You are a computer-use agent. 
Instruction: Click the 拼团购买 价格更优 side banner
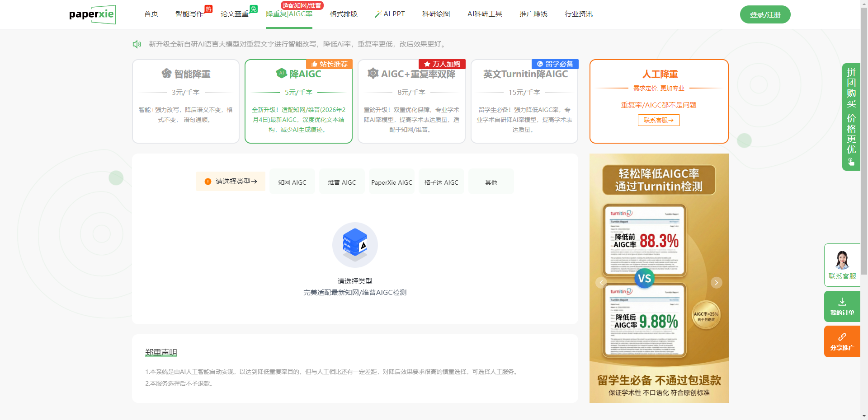coord(851,117)
